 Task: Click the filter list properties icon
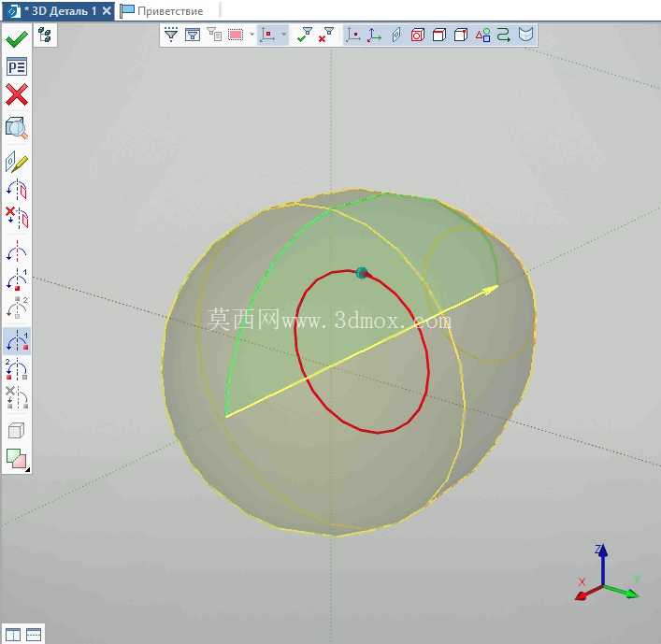(214, 35)
